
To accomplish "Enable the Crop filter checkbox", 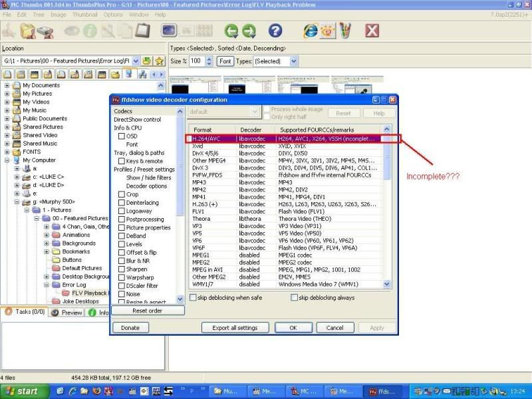I will (122, 194).
